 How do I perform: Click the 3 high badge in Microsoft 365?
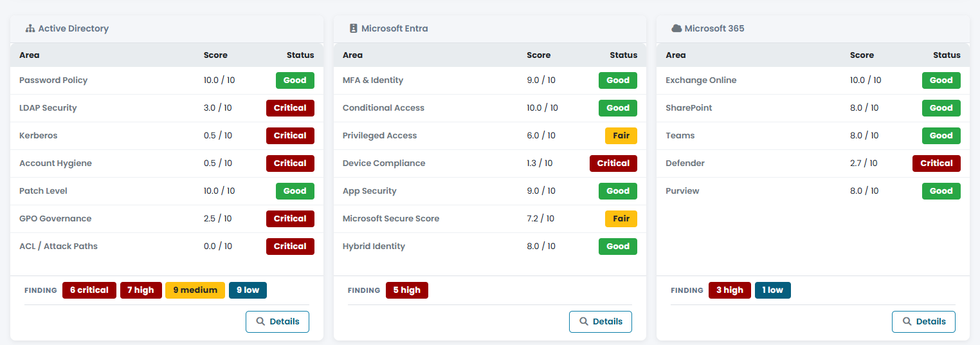pos(729,290)
